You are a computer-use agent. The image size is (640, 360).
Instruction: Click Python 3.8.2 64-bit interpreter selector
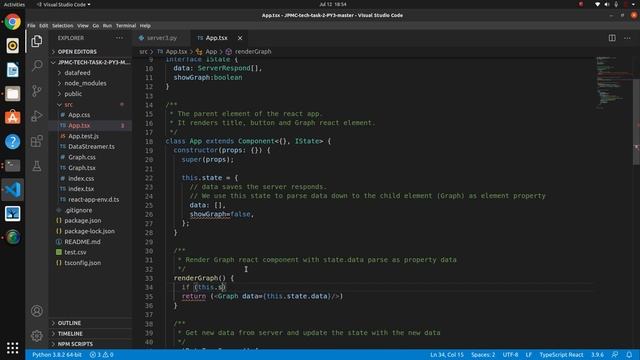click(57, 355)
